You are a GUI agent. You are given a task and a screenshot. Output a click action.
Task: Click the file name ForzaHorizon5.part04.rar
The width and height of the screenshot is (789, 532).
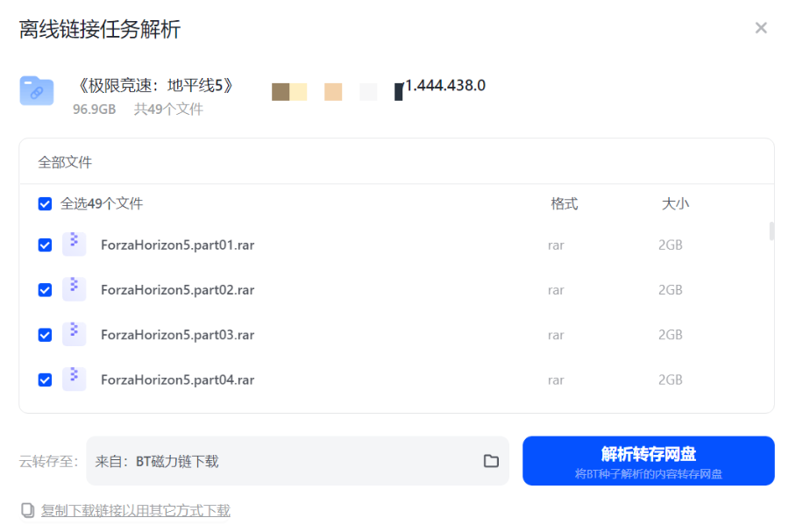coord(178,379)
